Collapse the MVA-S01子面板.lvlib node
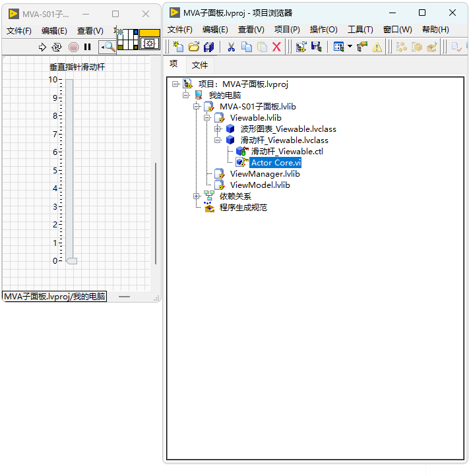The image size is (469, 476). click(197, 107)
